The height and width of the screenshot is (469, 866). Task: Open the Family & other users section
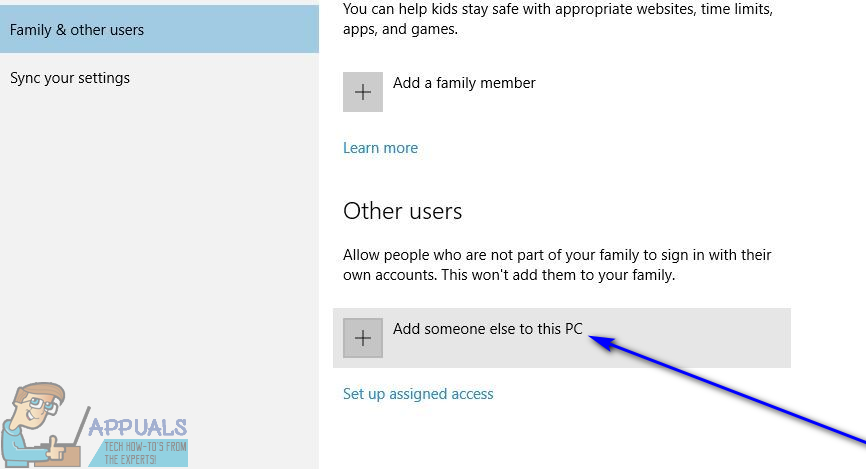[77, 30]
